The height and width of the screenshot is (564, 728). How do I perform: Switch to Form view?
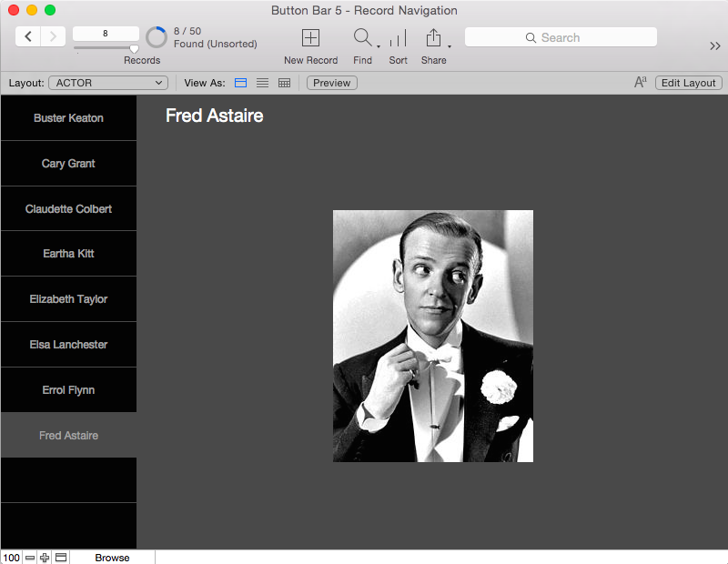[x=241, y=83]
